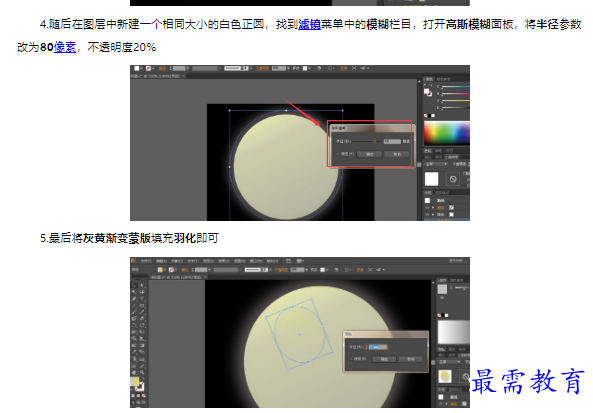Toggle the preview checkbox in step 5 feather dialog
Screen dimensions: 593x413
(x=351, y=359)
